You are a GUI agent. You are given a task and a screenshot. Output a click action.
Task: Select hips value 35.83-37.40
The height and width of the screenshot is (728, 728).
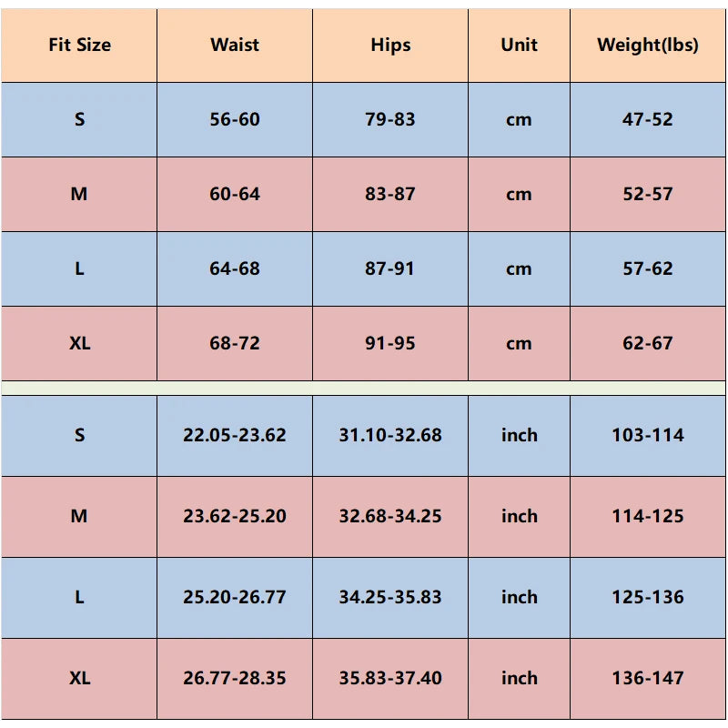click(390, 678)
